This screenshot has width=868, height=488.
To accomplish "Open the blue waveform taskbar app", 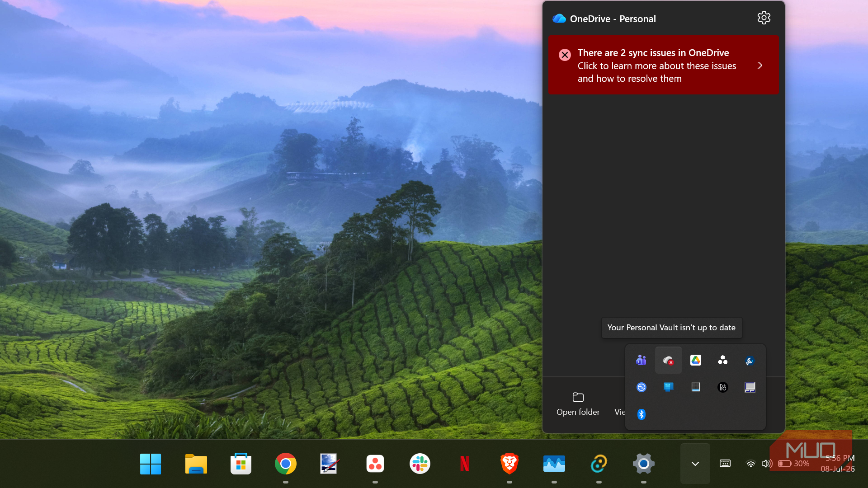I will point(554,464).
